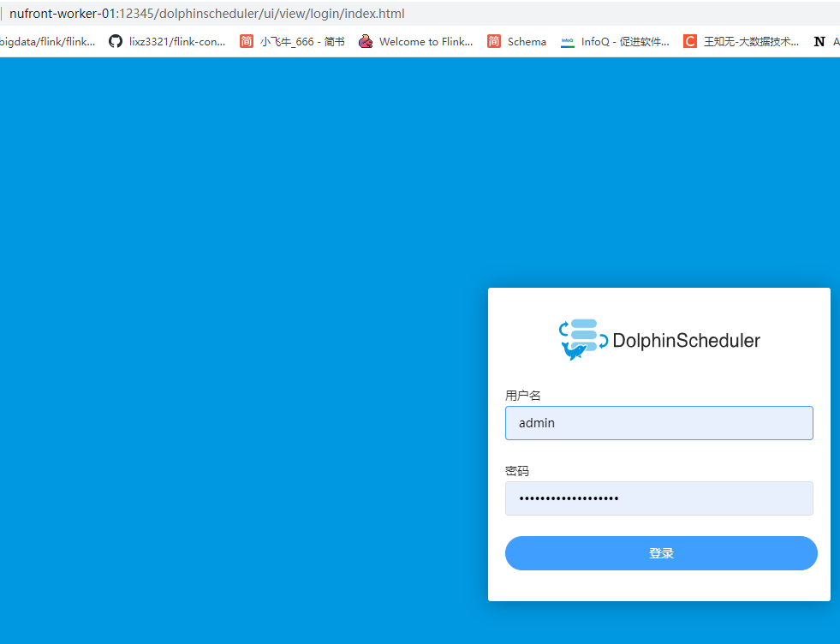This screenshot has width=840, height=644.
Task: Click the DolphinScheduler dolphin logo
Action: point(581,337)
